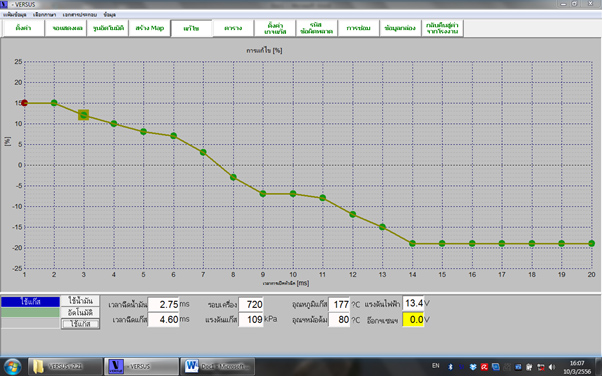
Task: Switch fuel mode to อัตโนมัติ (automatic)
Action: tap(80, 312)
